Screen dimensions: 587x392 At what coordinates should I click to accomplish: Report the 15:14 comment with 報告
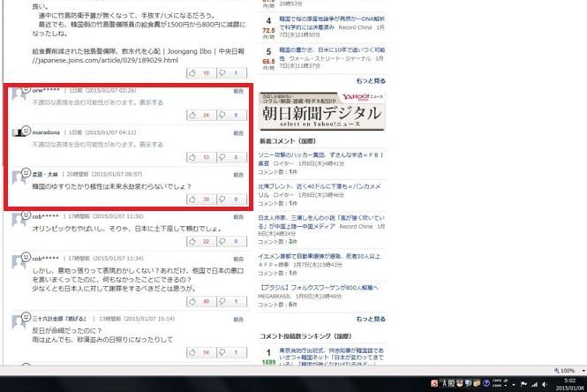[238, 320]
